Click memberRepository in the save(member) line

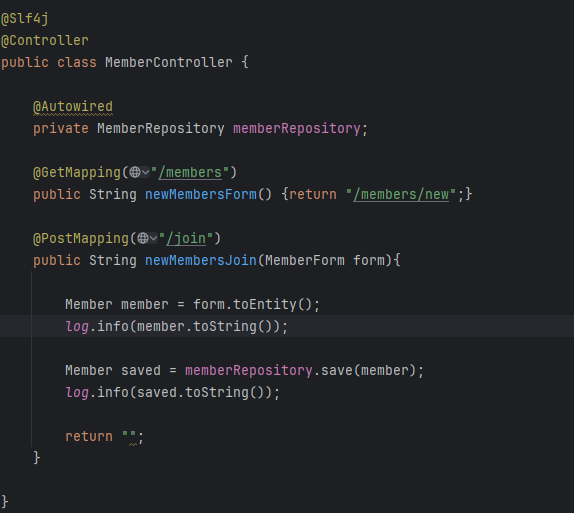click(x=249, y=370)
